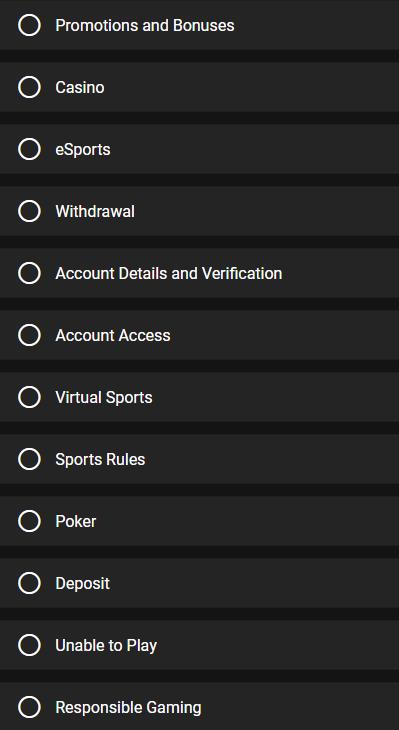This screenshot has width=399, height=730.
Task: Select the Virtual Sports radio circle
Action: [x=29, y=397]
